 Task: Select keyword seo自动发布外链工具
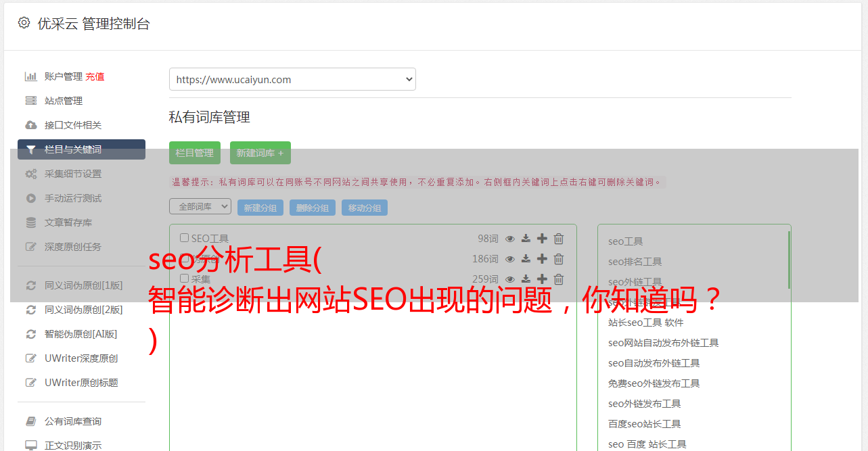[x=654, y=363]
